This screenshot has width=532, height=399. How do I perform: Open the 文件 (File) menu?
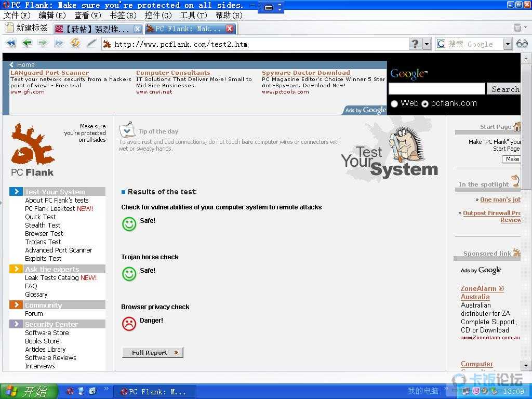pyautogui.click(x=17, y=16)
